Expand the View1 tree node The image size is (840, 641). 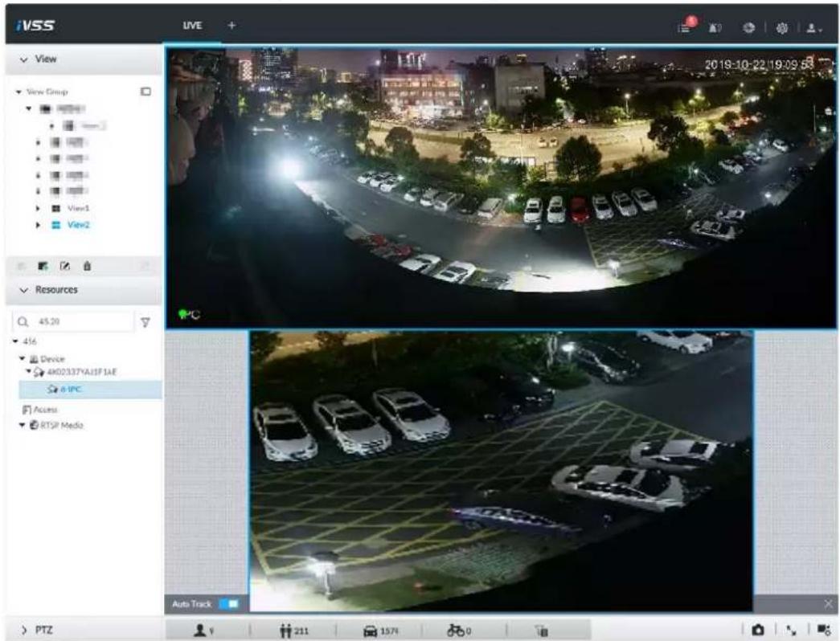(x=38, y=208)
